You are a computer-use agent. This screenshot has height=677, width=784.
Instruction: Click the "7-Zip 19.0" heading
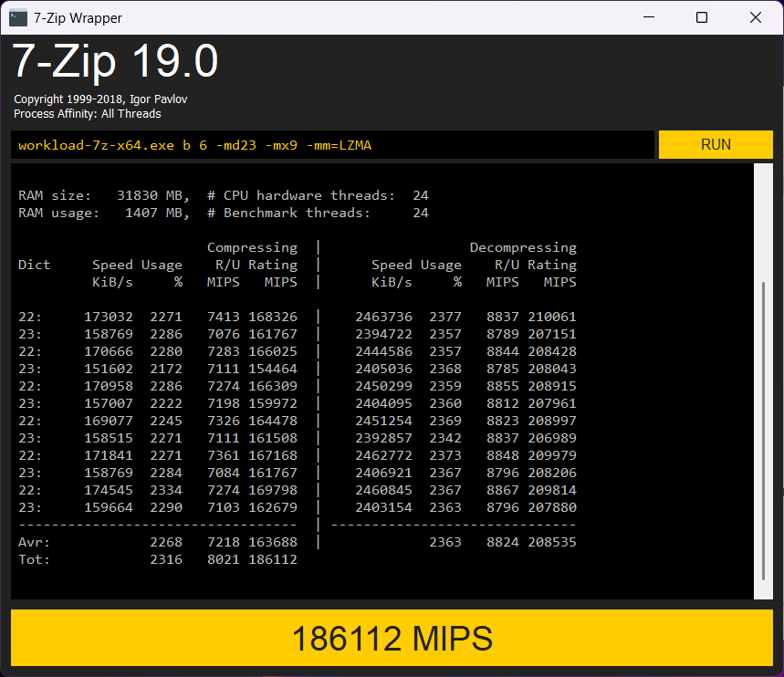coord(115,61)
